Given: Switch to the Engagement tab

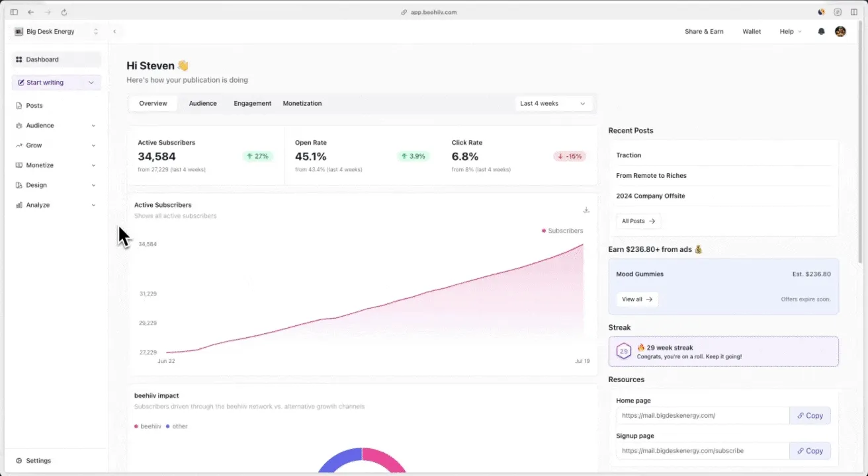Looking at the screenshot, I should tap(252, 104).
